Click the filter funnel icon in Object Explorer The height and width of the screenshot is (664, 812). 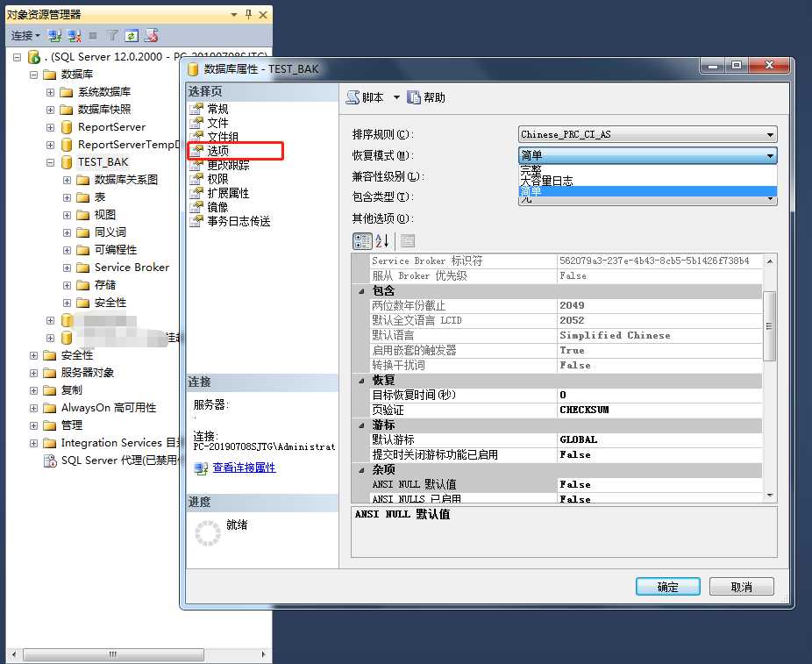(x=112, y=35)
